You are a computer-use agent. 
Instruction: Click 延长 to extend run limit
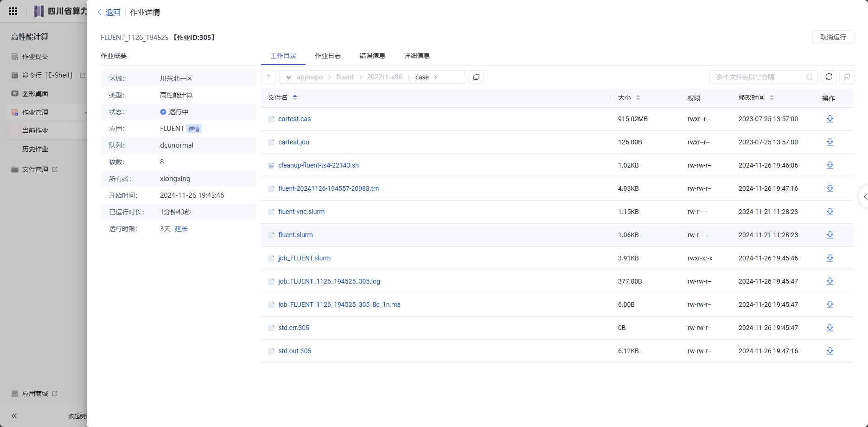coord(181,229)
